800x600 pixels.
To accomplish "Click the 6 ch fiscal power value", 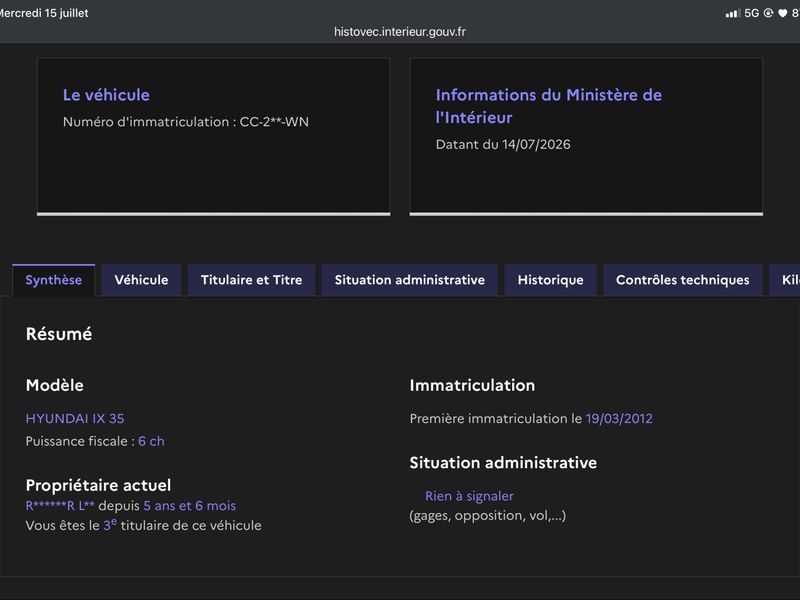I will (152, 441).
